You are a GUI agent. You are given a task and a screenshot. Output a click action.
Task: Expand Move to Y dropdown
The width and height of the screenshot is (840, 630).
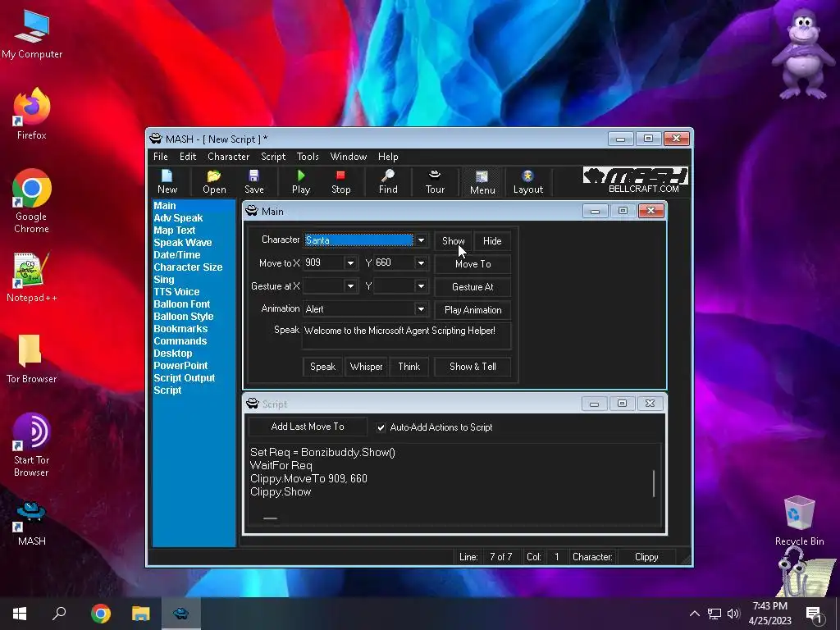[x=421, y=263]
